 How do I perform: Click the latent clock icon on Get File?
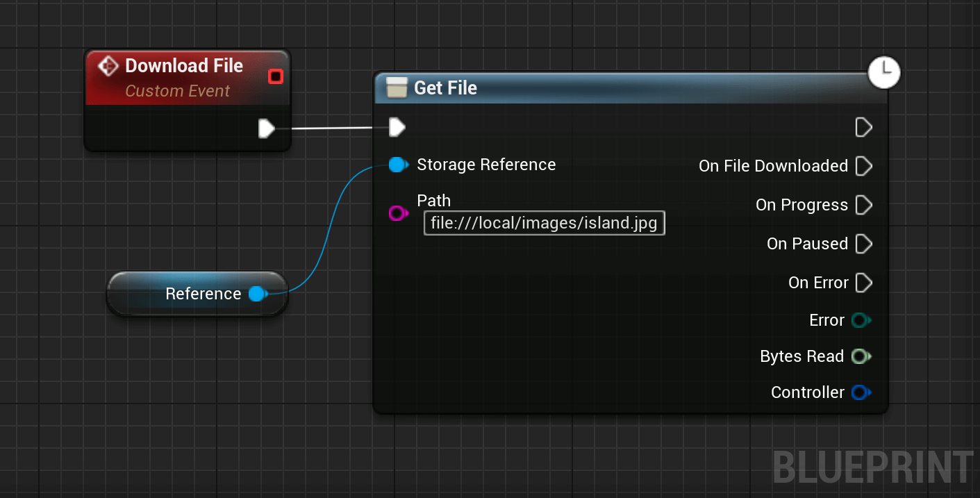884,72
